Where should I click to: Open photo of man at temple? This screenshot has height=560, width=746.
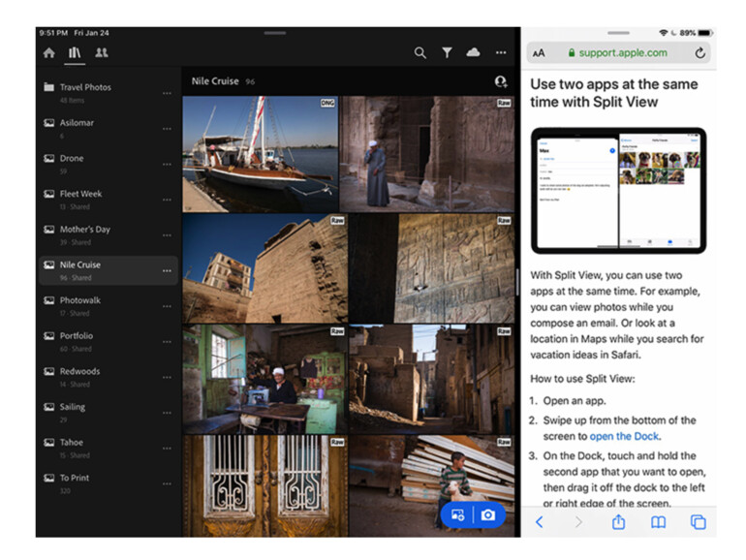[426, 154]
